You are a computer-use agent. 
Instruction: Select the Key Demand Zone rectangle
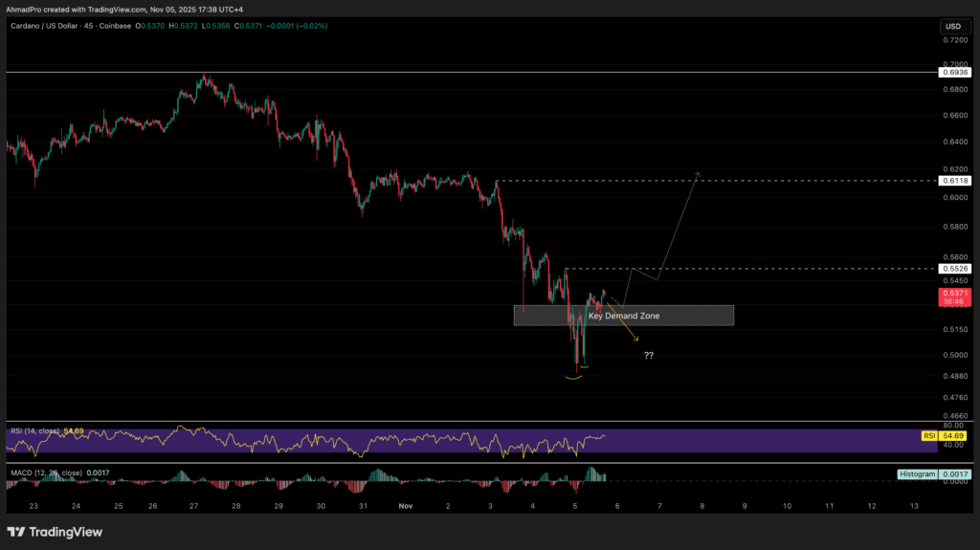[623, 316]
